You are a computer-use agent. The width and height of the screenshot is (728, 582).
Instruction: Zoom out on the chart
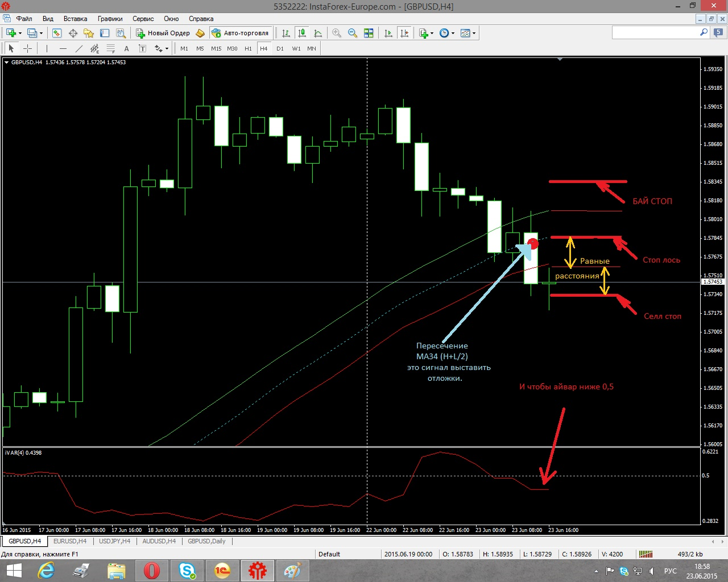(x=353, y=33)
